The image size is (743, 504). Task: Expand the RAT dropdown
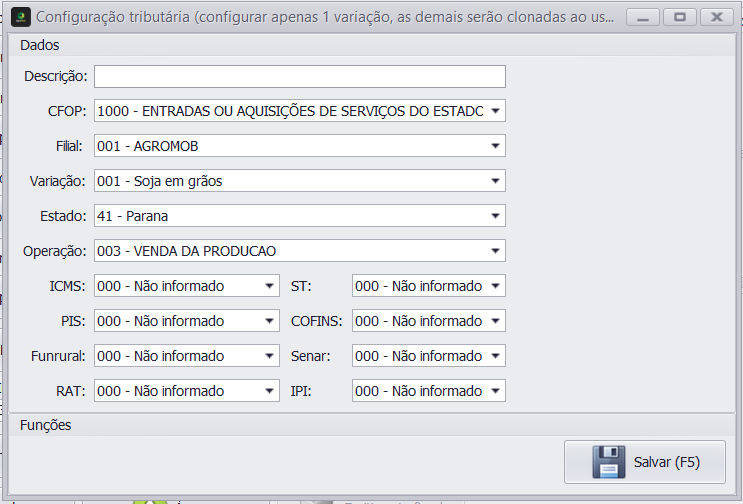(187, 391)
